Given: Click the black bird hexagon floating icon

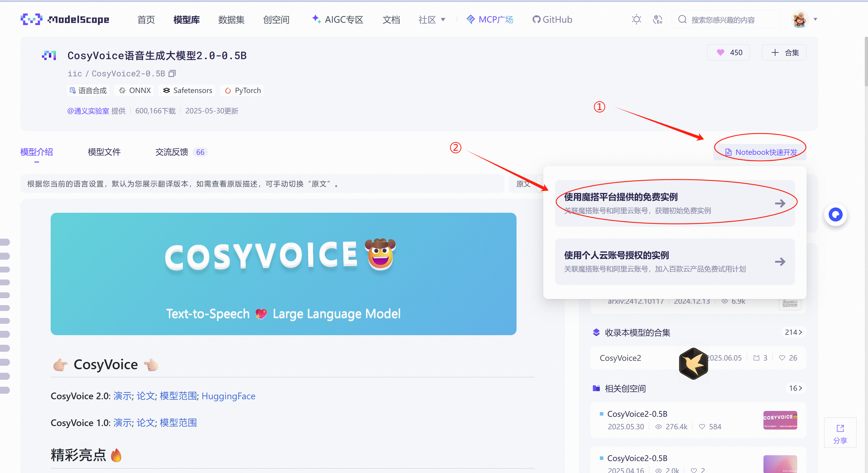Looking at the screenshot, I should [x=694, y=363].
